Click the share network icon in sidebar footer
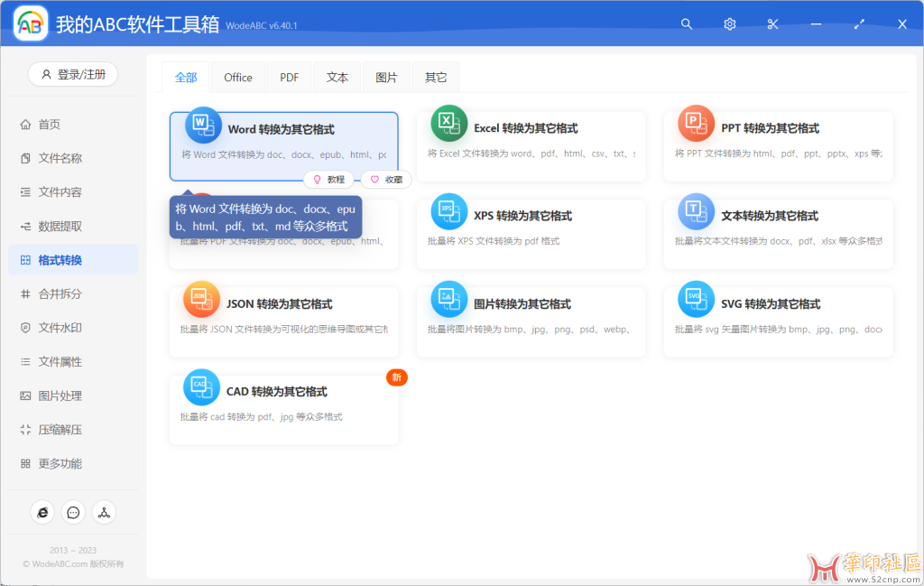This screenshot has height=586, width=924. [x=104, y=512]
